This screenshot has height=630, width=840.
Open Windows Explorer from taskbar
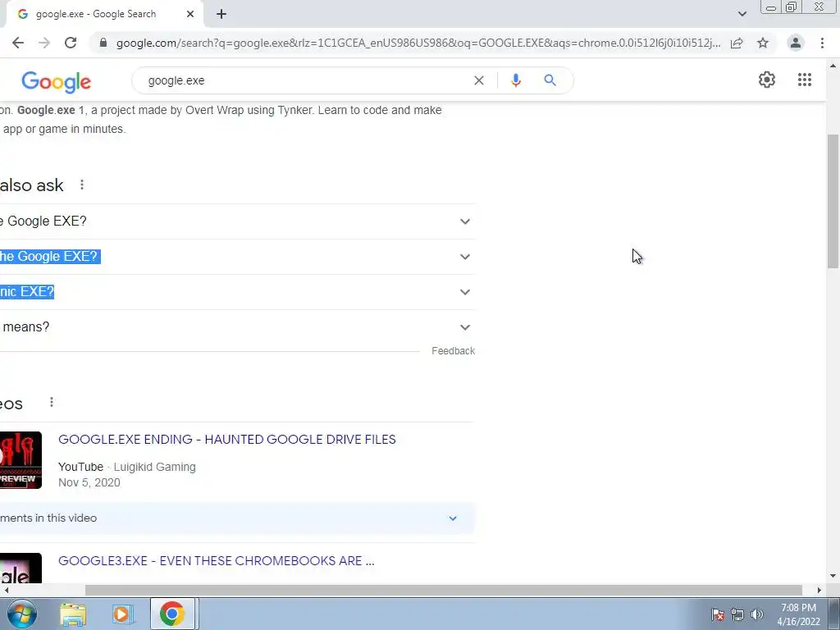pyautogui.click(x=73, y=614)
